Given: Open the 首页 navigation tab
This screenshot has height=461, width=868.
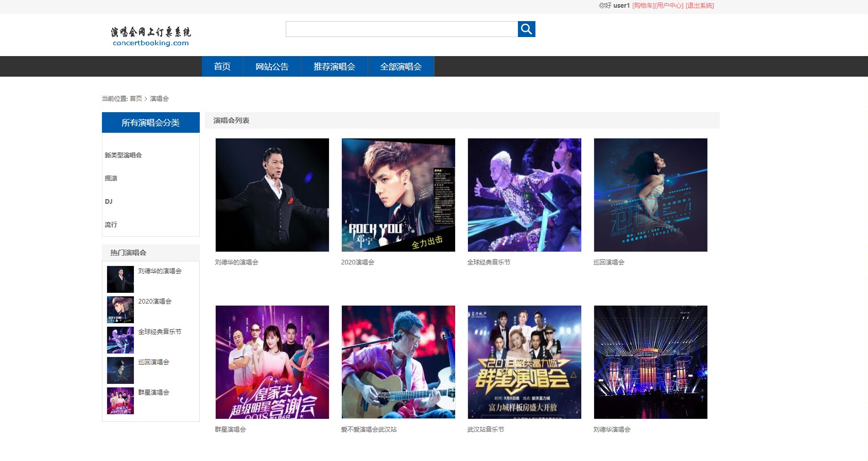Looking at the screenshot, I should [222, 67].
